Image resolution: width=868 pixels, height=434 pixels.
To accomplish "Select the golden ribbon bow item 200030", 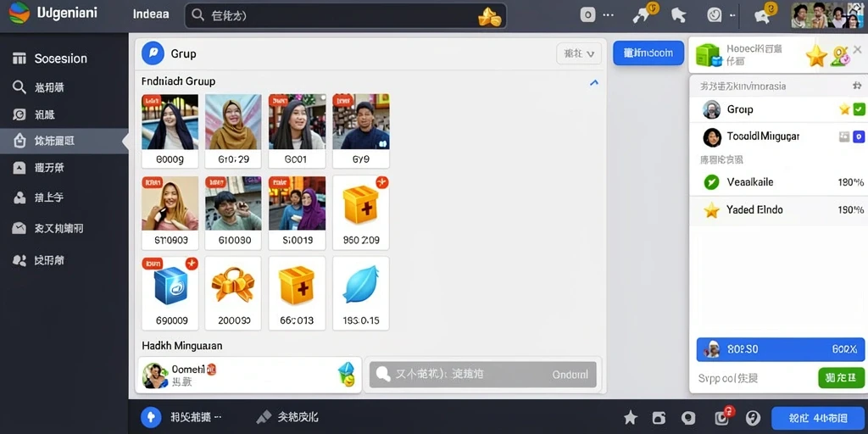I will 232,293.
